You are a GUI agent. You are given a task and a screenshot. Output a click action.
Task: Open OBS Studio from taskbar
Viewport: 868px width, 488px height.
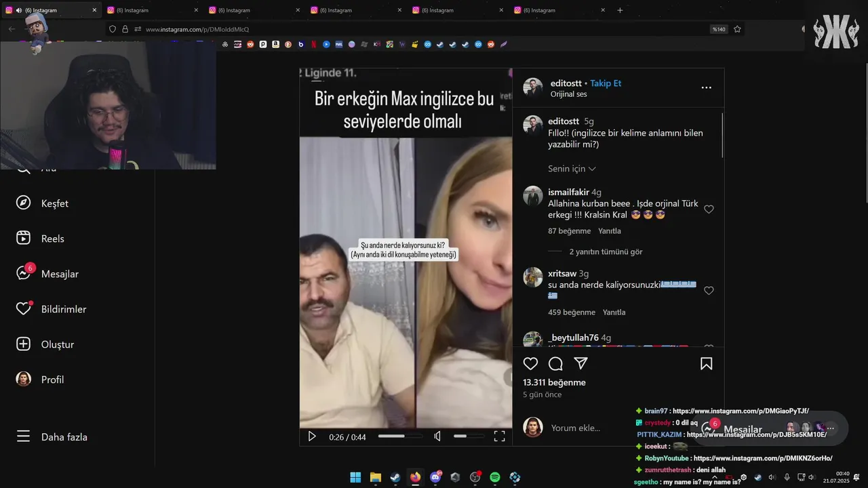[475, 477]
